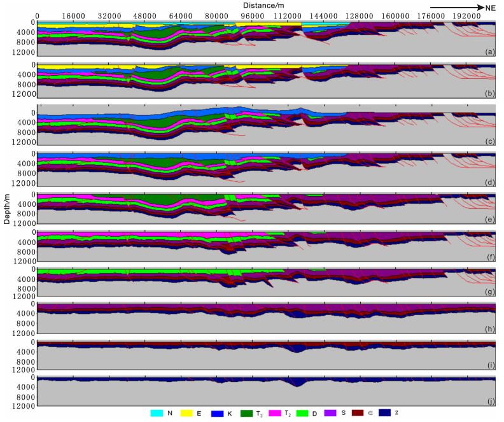Click the 192000 distance tick label
Image resolution: width=504 pixels, height=422 pixels.
tap(466, 14)
